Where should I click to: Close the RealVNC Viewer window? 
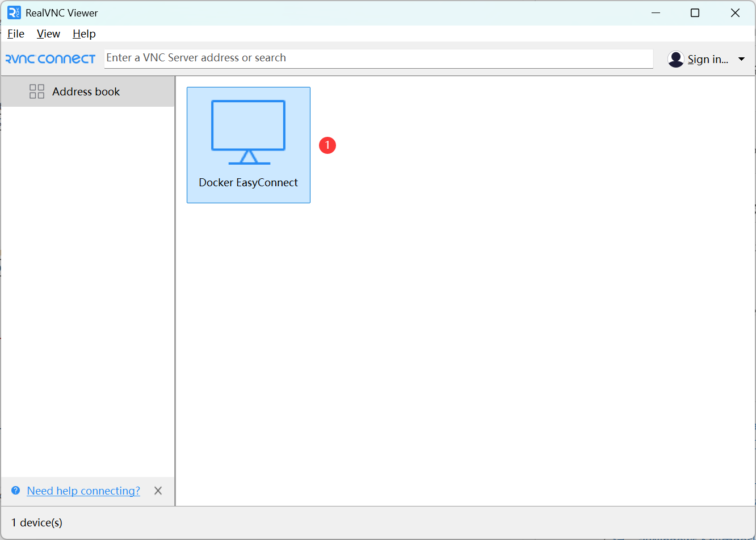[x=735, y=12]
